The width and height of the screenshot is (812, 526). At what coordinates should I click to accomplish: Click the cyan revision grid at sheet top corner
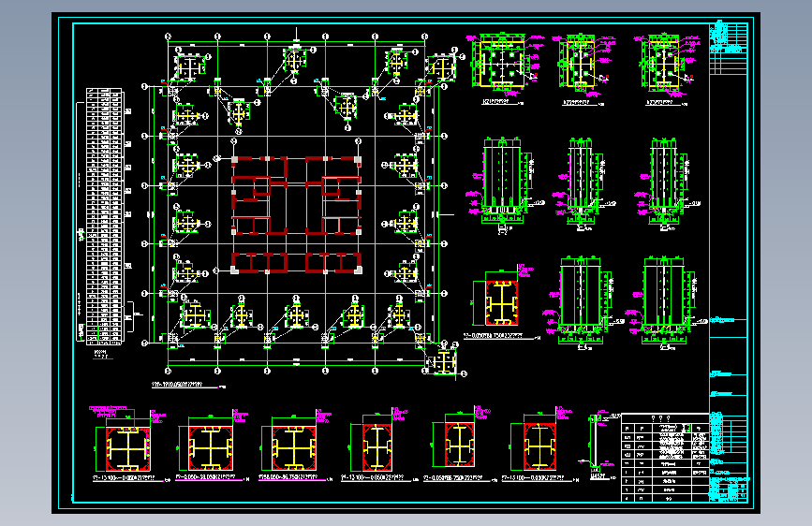pos(730,48)
